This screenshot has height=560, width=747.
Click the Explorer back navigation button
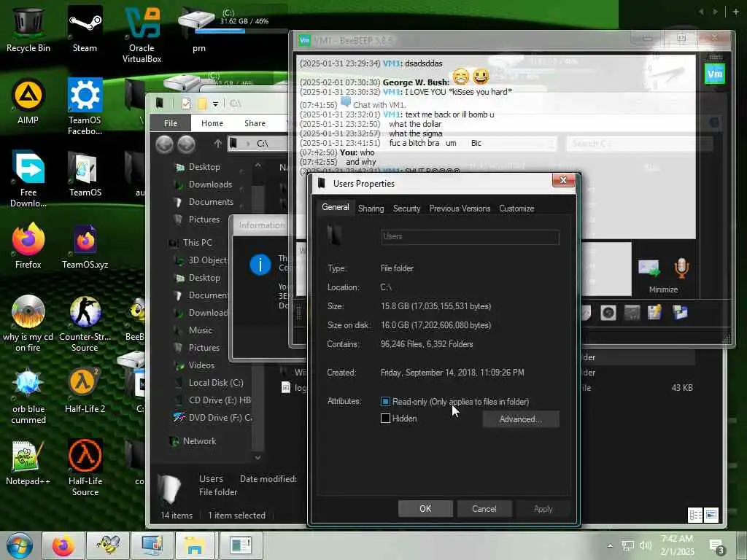164,144
